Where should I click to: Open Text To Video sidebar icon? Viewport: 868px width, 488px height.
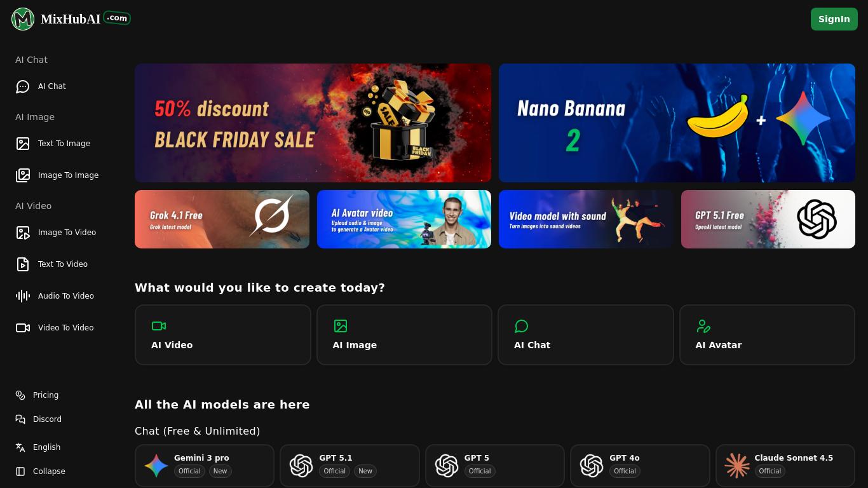tap(23, 264)
